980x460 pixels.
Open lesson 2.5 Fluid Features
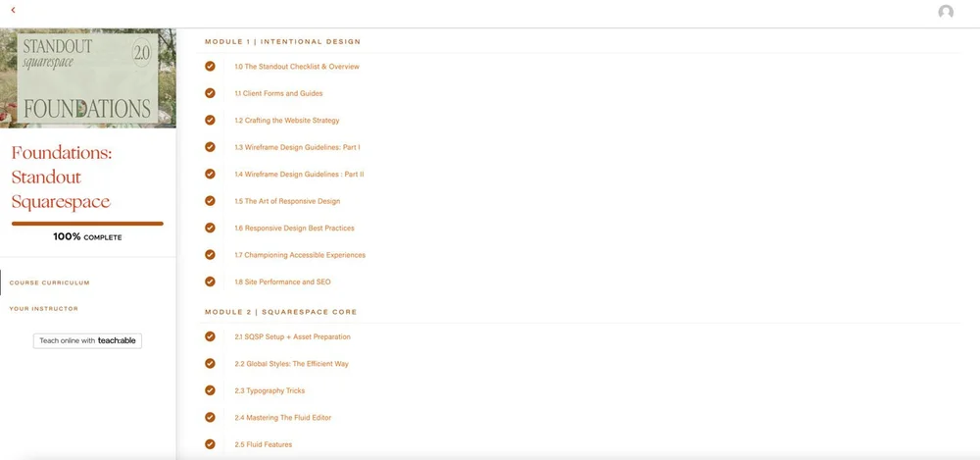(x=263, y=444)
